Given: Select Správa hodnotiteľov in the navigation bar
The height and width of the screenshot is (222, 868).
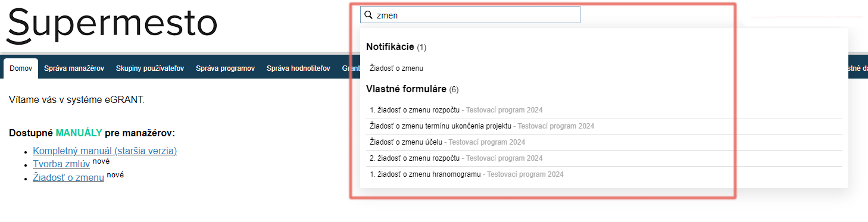Looking at the screenshot, I should [298, 68].
